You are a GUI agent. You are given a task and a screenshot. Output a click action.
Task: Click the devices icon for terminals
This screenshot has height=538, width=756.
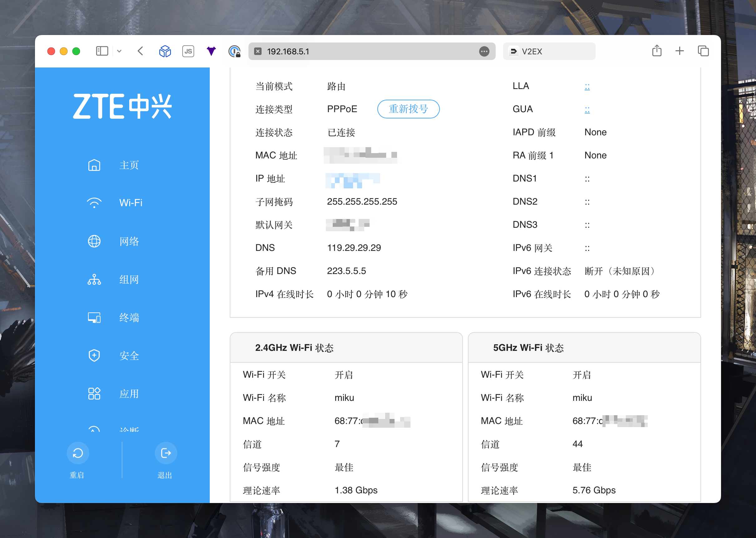pos(94,318)
